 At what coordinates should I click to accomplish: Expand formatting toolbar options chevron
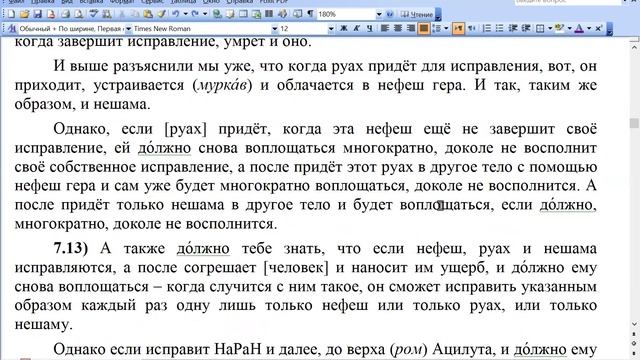(609, 29)
